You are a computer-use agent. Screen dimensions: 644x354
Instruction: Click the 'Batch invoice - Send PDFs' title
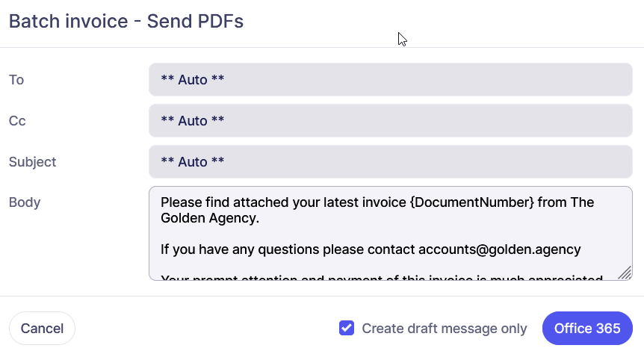[126, 21]
